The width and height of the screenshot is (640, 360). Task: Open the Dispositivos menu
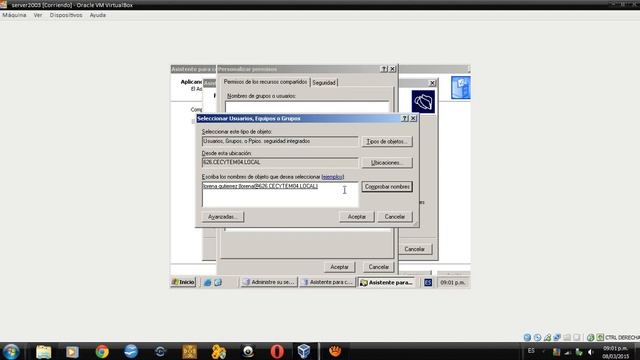click(66, 15)
